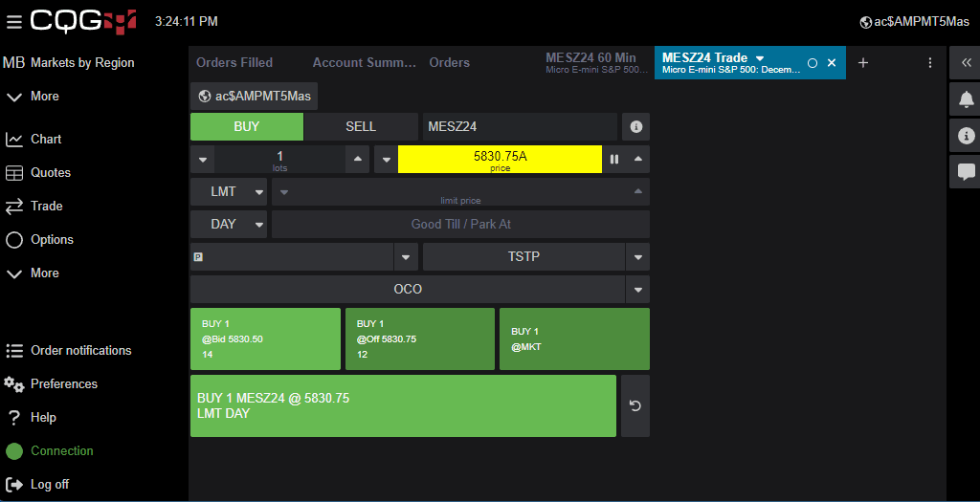Collapse right sidebar with double chevron

[966, 62]
